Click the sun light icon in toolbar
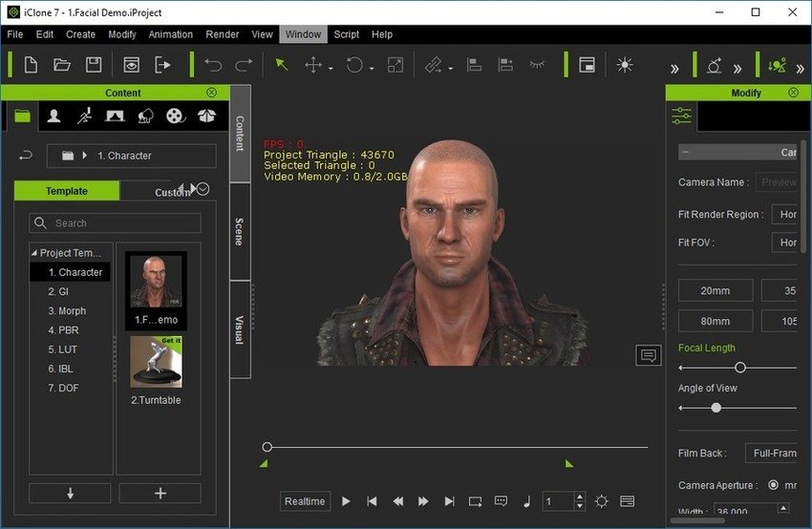Screen dimensions: 812x529 click(x=625, y=65)
